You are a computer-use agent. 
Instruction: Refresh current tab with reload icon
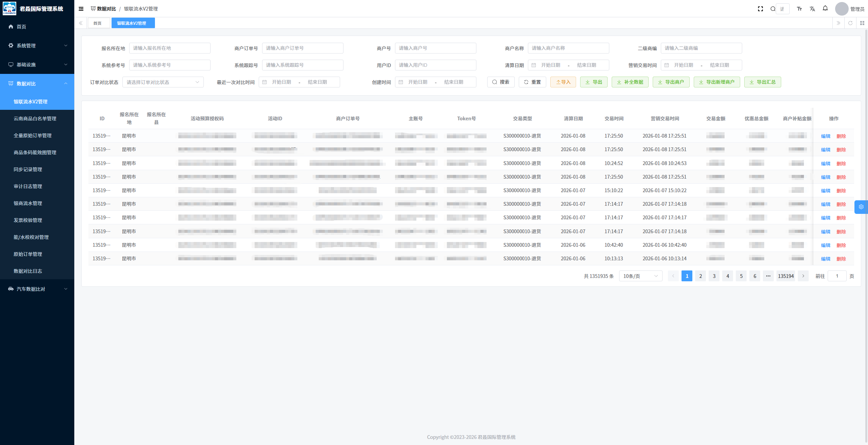(850, 23)
